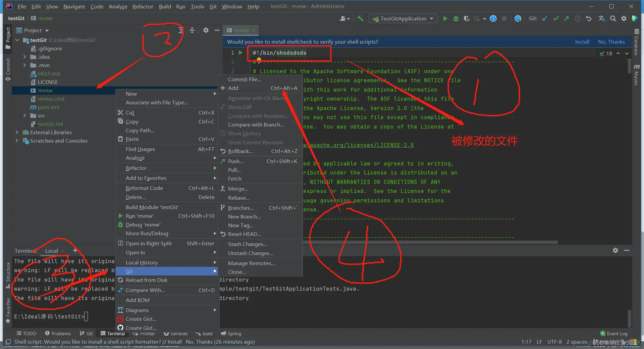
Task: Minimize the Terminal tool window
Action: click(x=627, y=250)
